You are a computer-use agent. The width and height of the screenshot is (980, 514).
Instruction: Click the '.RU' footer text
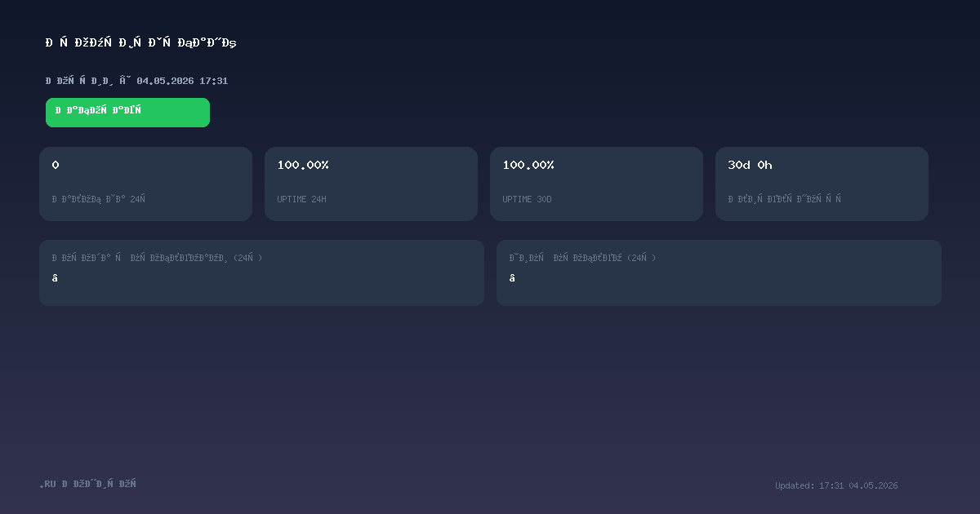[48, 484]
